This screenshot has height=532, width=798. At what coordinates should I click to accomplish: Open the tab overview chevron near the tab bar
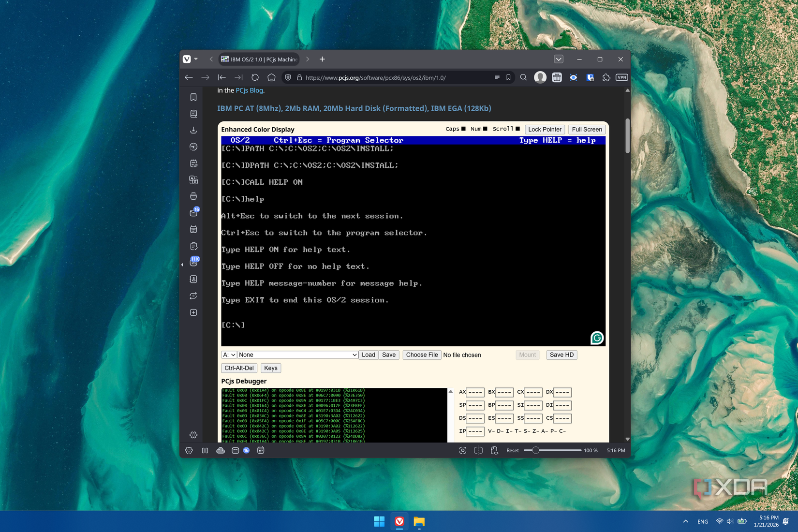(x=559, y=59)
